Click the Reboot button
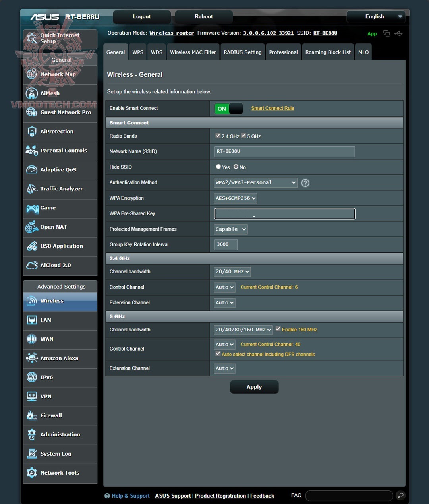This screenshot has height=504, width=429. 204,17
